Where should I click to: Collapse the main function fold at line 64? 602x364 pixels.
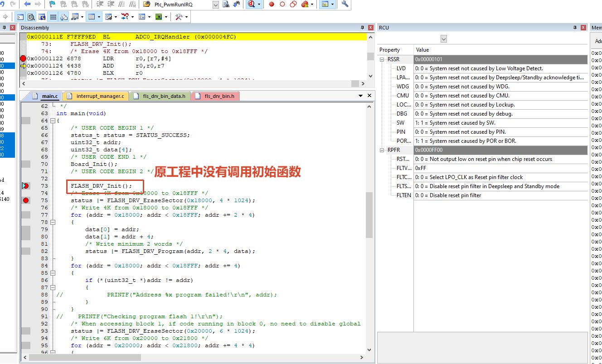pos(53,121)
